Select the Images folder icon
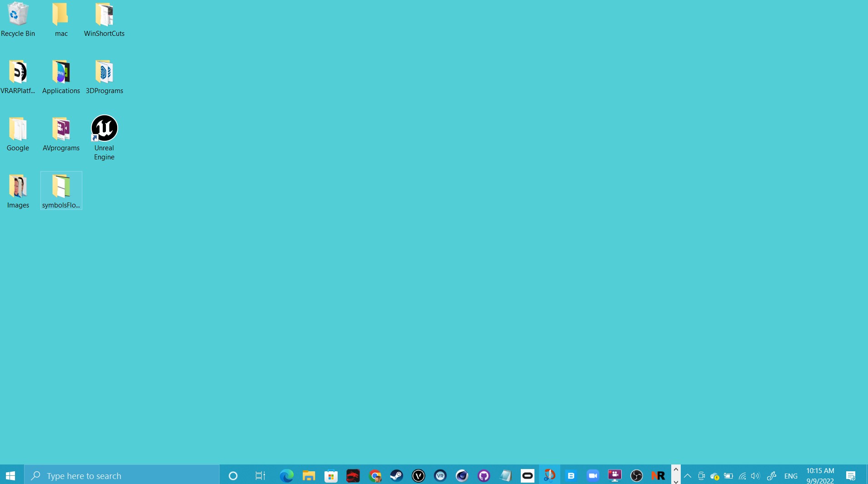This screenshot has height=484, width=868. click(x=18, y=191)
